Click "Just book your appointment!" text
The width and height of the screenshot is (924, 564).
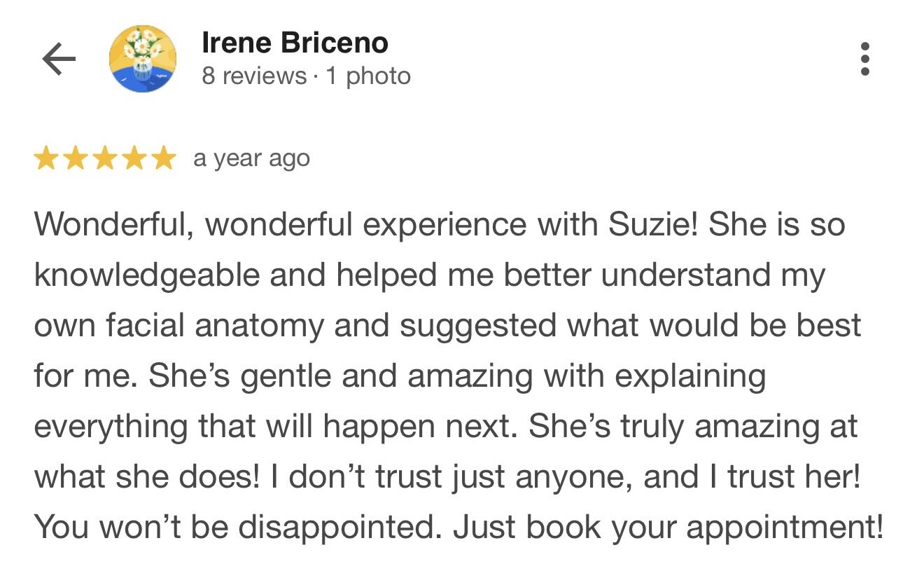(668, 528)
